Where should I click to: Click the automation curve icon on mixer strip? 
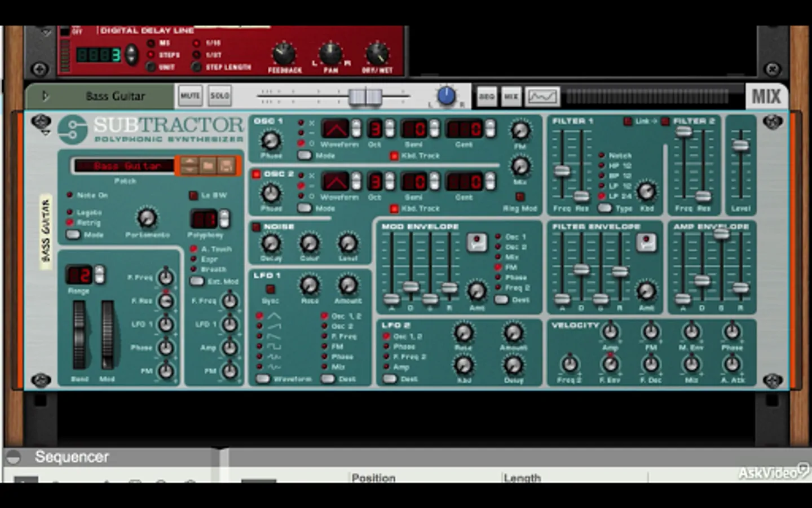click(x=542, y=97)
